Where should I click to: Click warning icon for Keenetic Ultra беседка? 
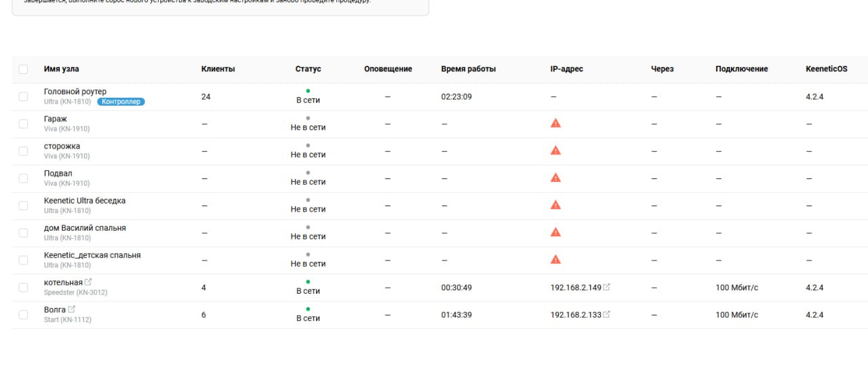pos(555,204)
